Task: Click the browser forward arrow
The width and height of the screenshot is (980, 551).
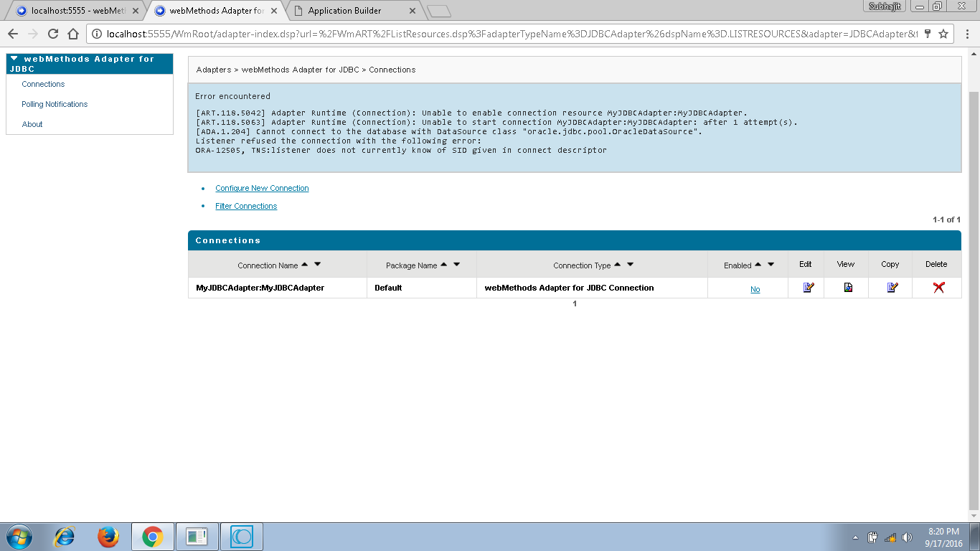Action: coord(33,34)
